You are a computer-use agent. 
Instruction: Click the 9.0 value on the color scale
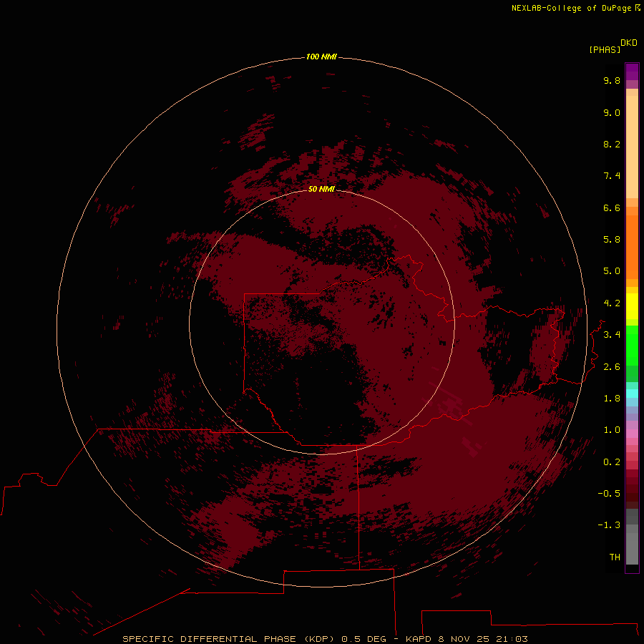click(612, 112)
